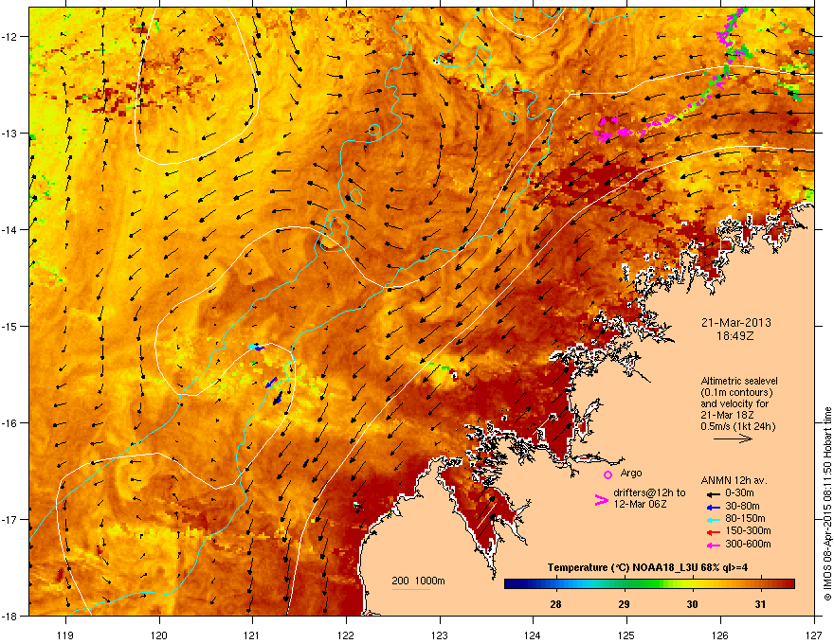Click the 'Altimetric sealevel' text line
Viewport: 834px width, 644px height.
click(739, 381)
